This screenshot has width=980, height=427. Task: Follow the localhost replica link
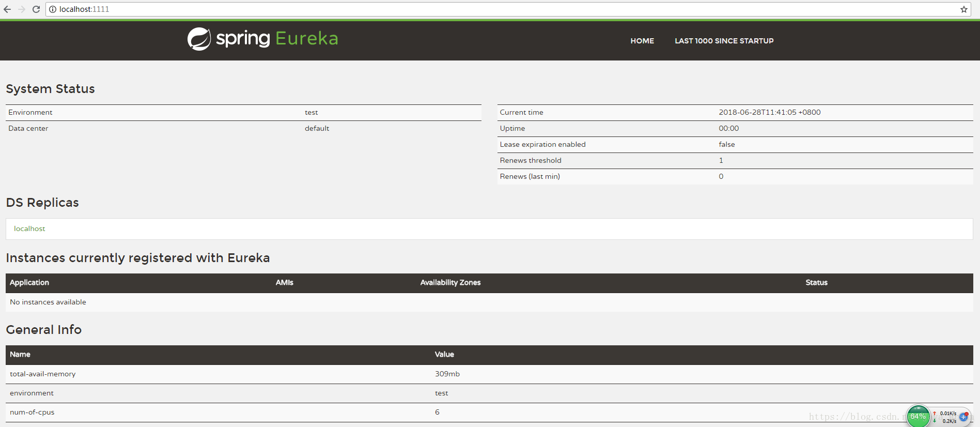pyautogui.click(x=29, y=228)
